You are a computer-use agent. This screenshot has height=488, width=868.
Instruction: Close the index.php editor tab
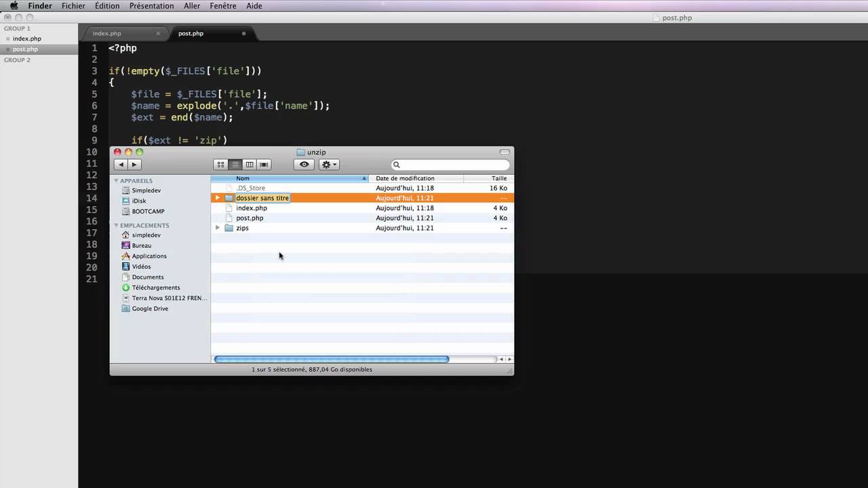pyautogui.click(x=158, y=33)
